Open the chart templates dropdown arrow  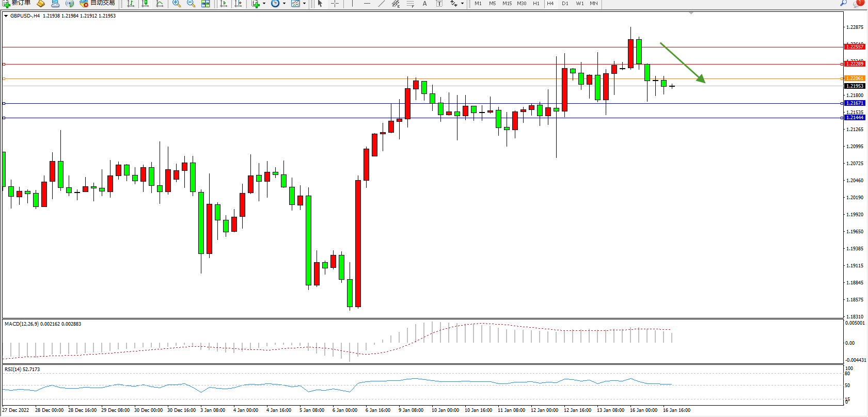304,4
